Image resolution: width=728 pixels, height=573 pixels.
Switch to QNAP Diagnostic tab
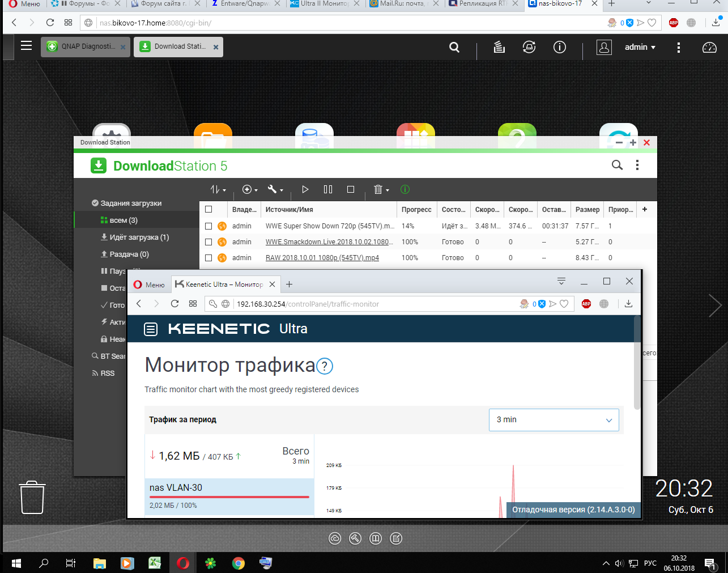(86, 47)
